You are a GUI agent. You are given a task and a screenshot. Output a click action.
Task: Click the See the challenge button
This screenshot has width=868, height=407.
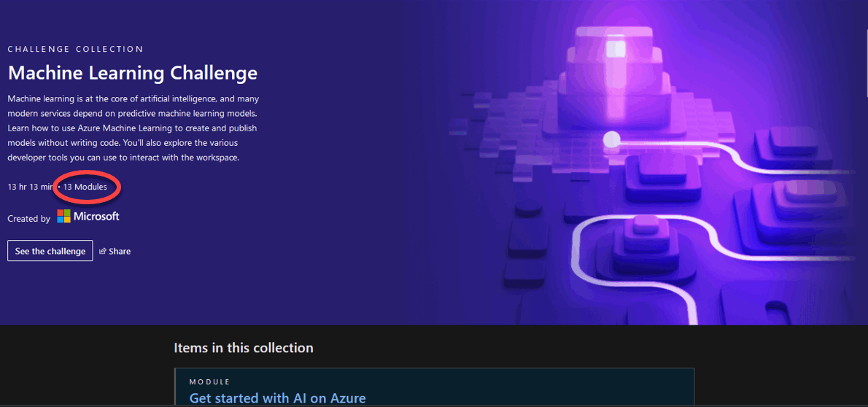[x=50, y=251]
